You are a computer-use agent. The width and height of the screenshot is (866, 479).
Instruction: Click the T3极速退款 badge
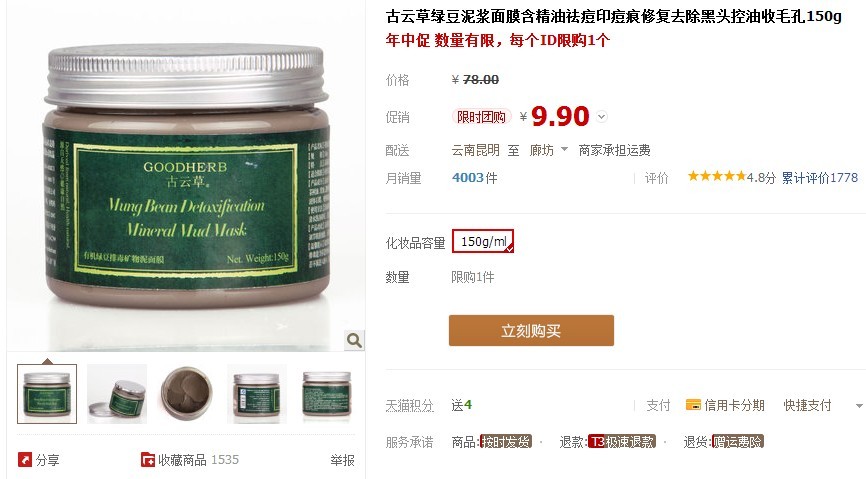click(622, 441)
